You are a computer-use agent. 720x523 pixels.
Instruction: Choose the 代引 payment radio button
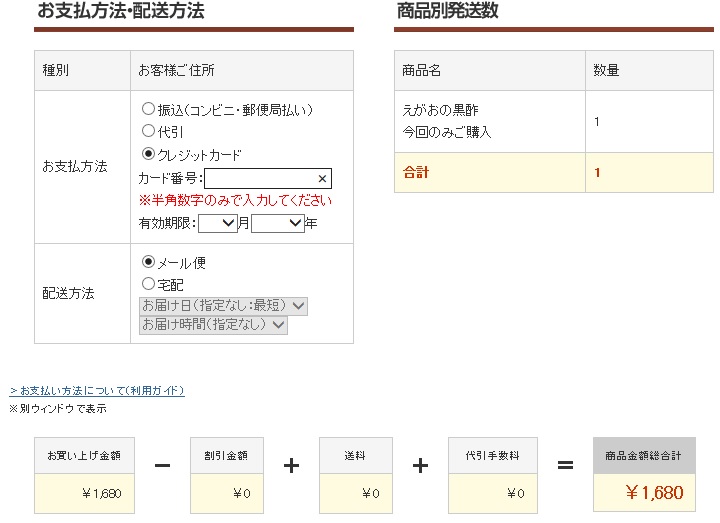[149, 131]
